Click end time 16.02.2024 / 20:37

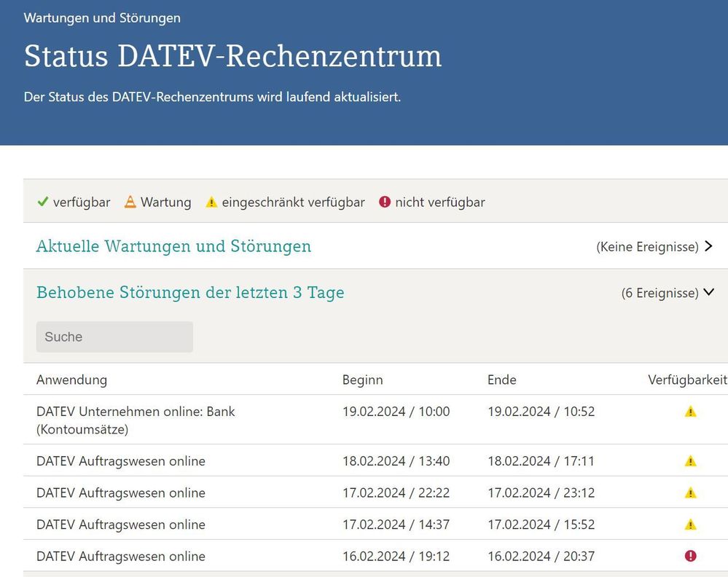541,556
